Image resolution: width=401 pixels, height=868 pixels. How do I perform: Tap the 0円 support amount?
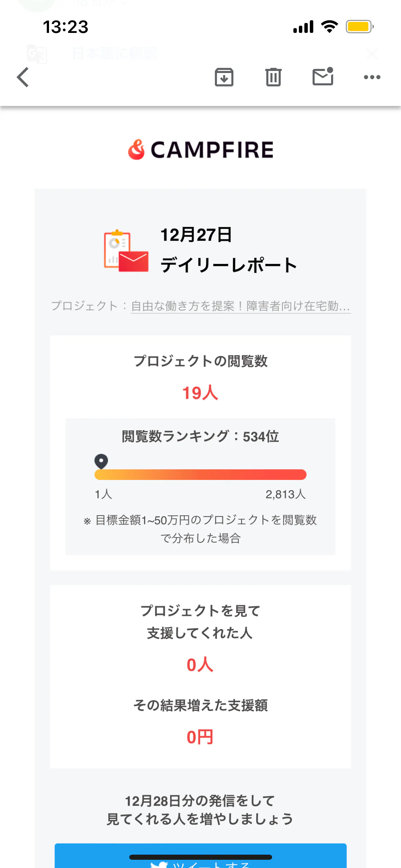[200, 737]
